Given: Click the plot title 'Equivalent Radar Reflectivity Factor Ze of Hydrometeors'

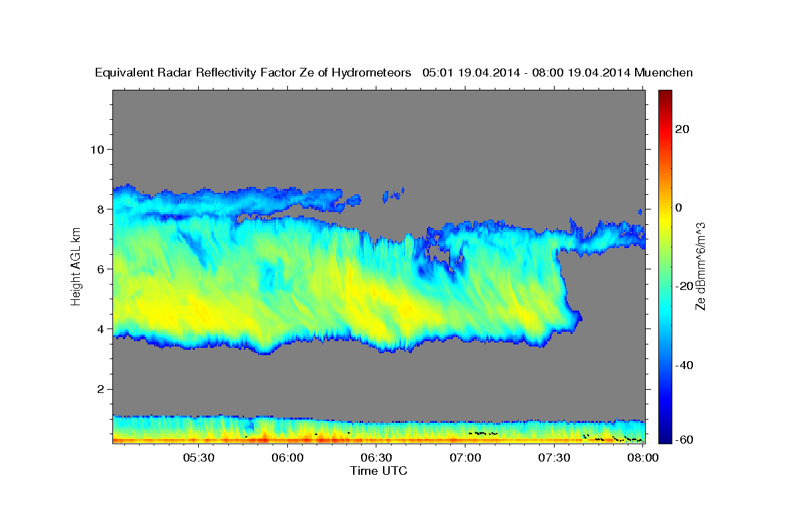Looking at the screenshot, I should point(253,73).
